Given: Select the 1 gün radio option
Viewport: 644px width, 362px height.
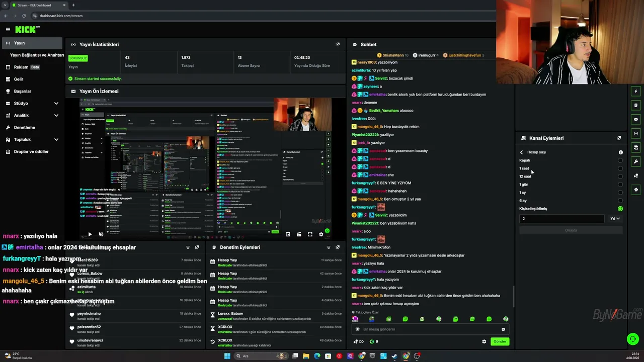Looking at the screenshot, I should 620,185.
